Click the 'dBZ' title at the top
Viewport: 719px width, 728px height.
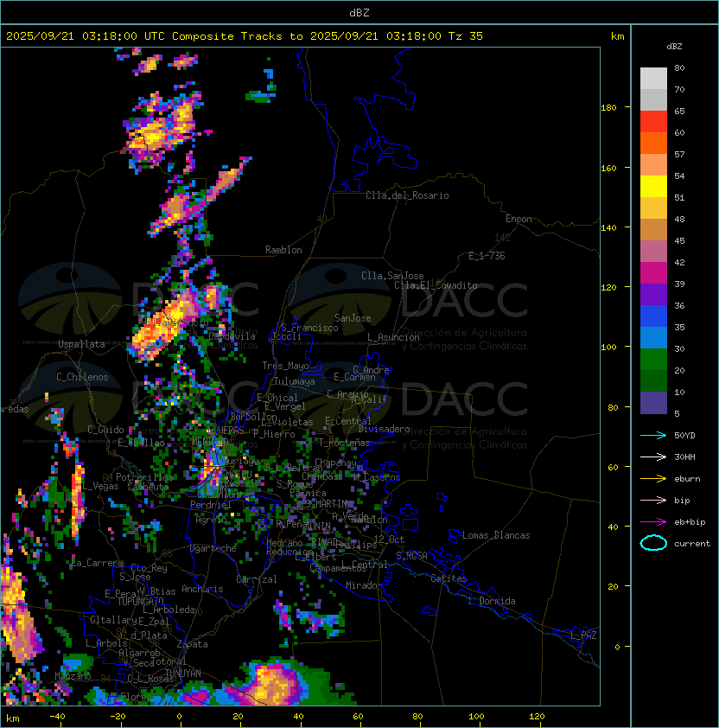(359, 12)
